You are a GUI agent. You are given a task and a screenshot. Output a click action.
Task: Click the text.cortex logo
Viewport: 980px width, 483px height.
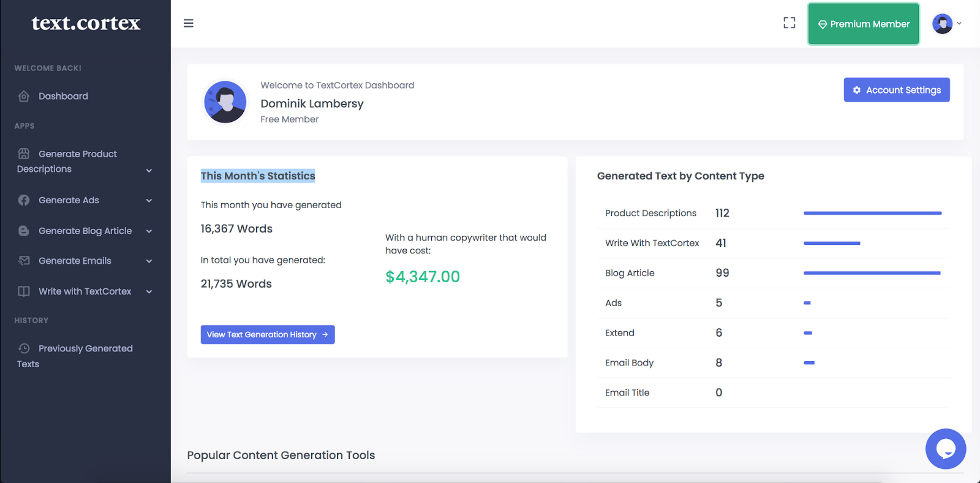86,23
